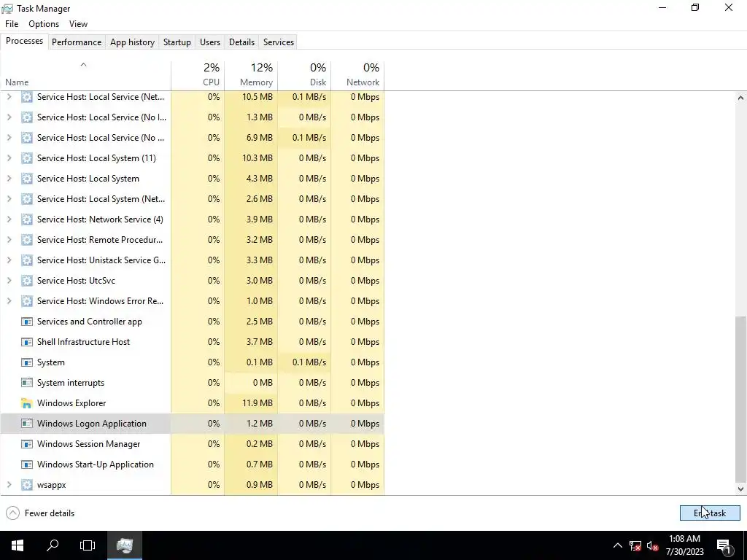This screenshot has height=560, width=747.
Task: Expand Service Host: Windows Error Re... row
Action: [x=9, y=301]
